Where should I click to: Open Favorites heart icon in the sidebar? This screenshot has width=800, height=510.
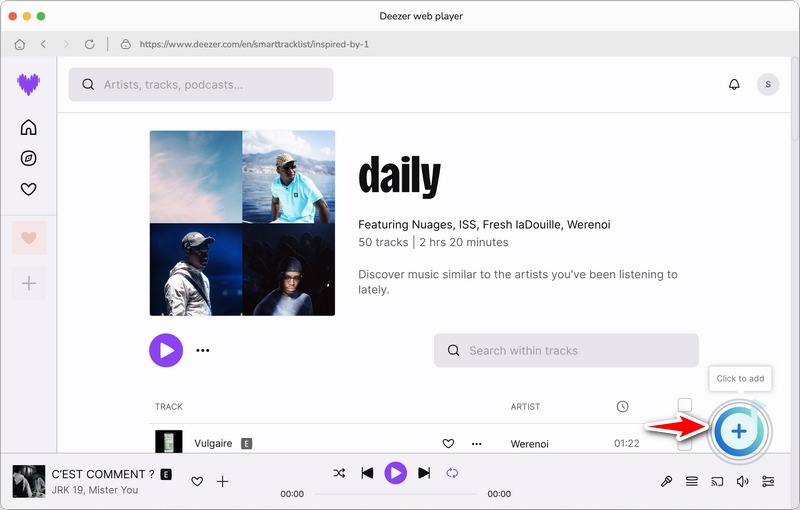point(29,189)
